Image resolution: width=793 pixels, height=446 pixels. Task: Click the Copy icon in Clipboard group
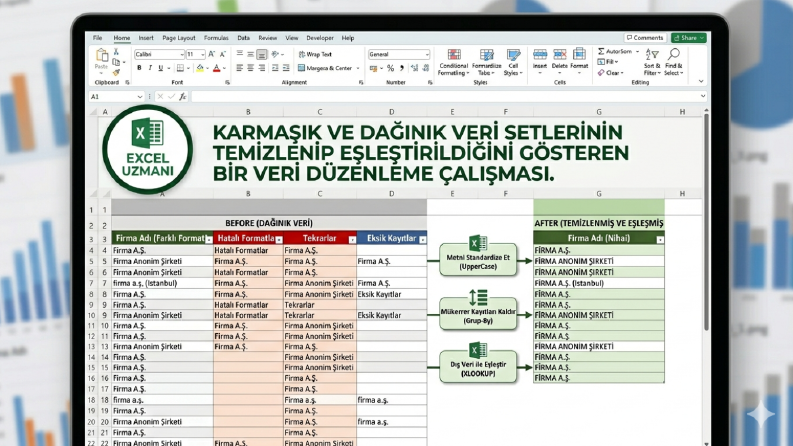(x=116, y=62)
